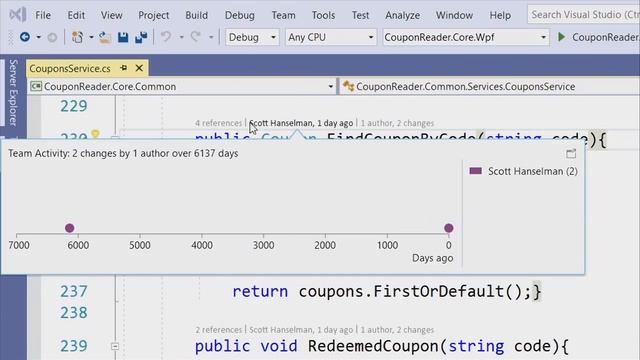
Task: Click the Redo arrow icon
Action: coord(196,37)
